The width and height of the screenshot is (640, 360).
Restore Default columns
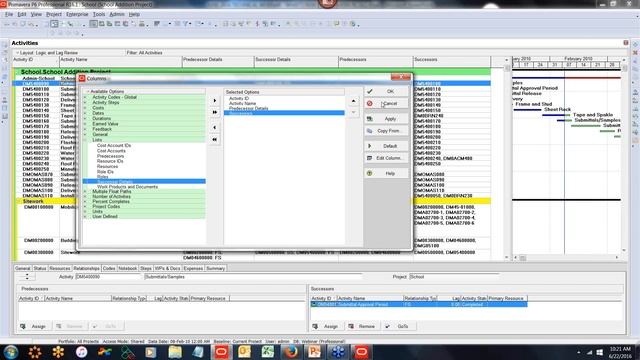(x=386, y=146)
